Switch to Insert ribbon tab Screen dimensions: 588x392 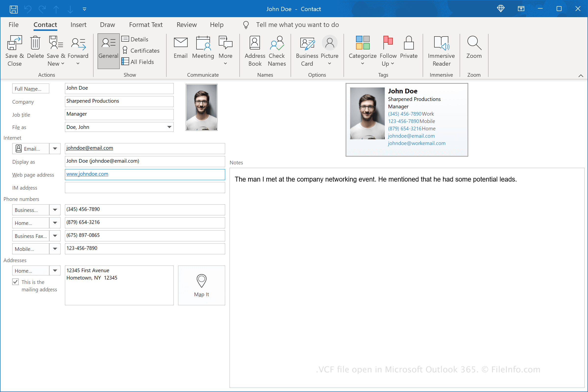77,25
